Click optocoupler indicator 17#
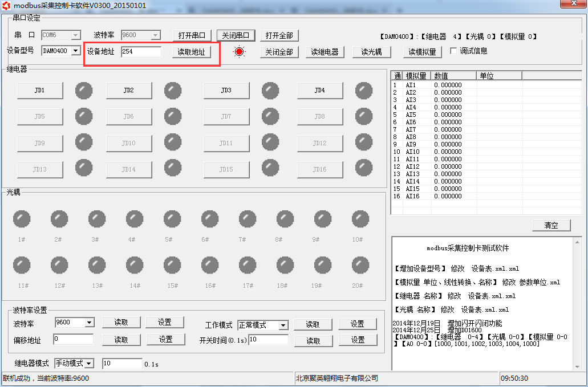588x387 pixels. (248, 265)
